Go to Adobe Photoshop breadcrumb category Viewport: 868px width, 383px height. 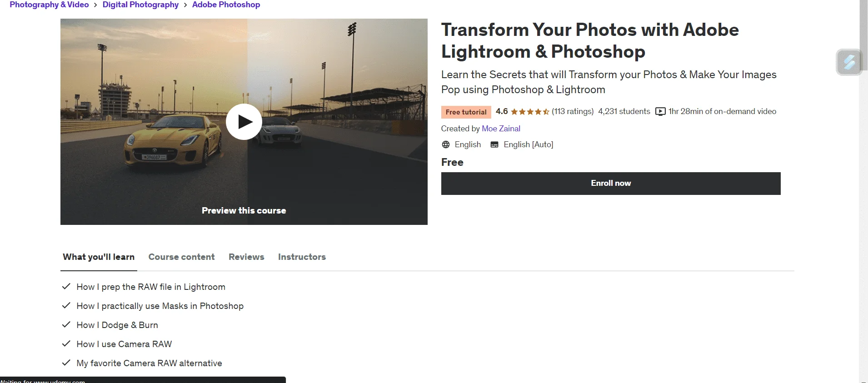click(x=226, y=5)
